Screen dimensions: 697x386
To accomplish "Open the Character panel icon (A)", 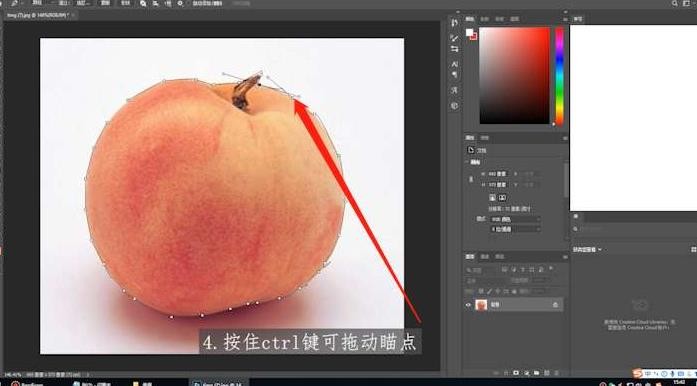I will tap(454, 64).
